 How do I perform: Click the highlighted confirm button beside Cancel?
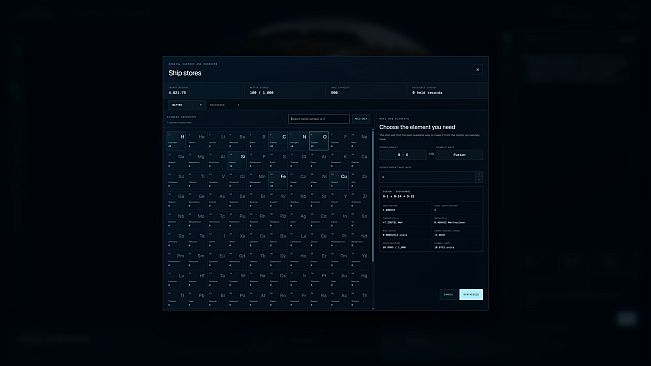471,294
